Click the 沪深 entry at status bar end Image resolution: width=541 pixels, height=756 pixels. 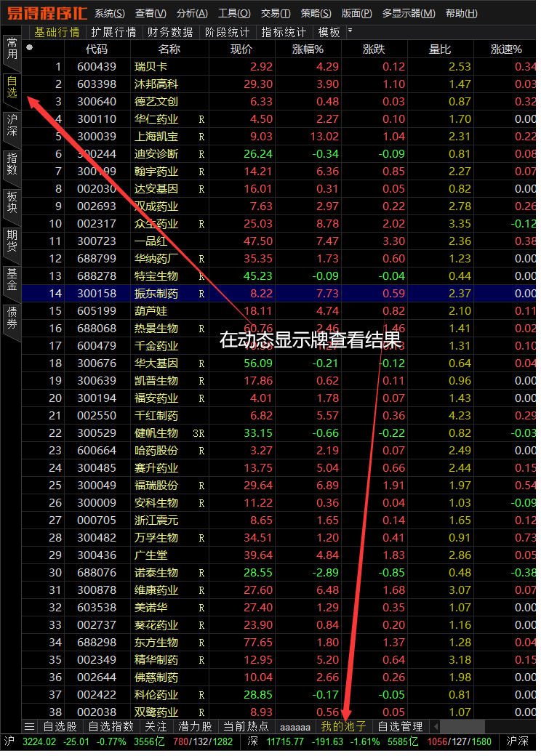[x=518, y=741]
